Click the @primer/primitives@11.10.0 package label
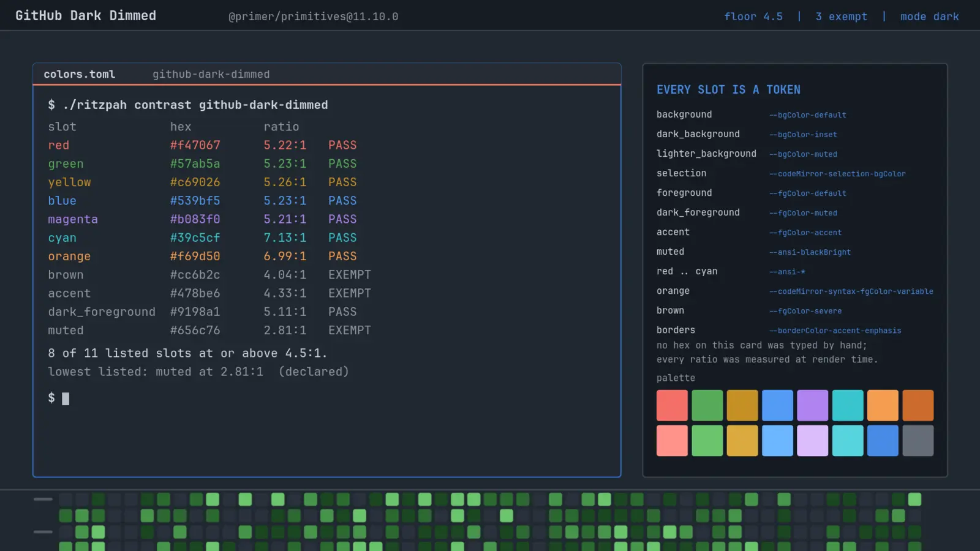 pos(314,17)
